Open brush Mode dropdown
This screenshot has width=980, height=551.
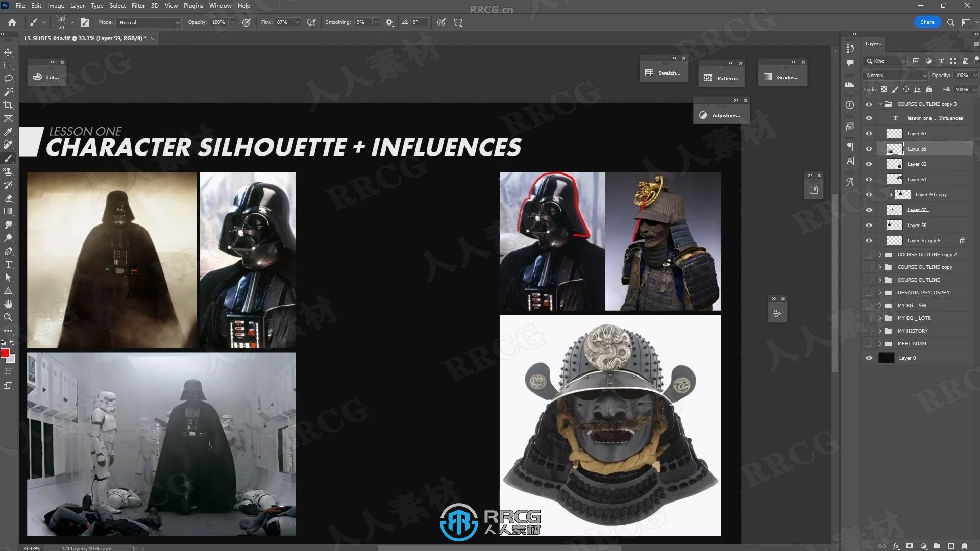149,22
